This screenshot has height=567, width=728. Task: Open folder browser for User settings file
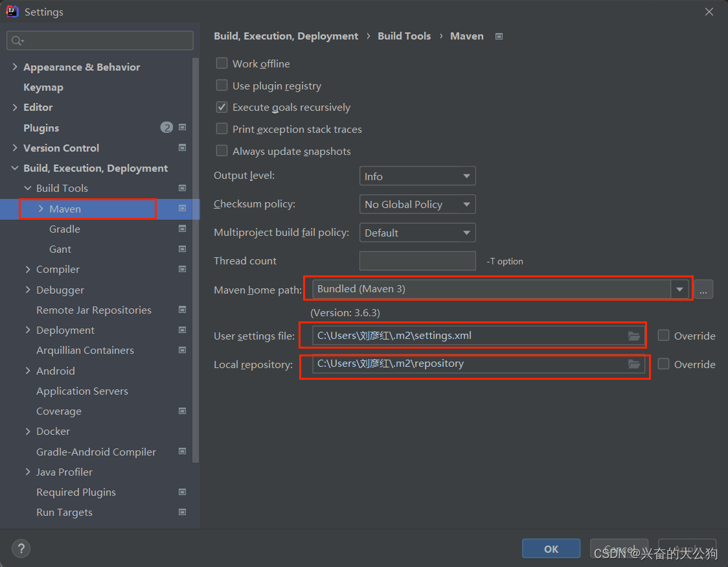(x=634, y=336)
